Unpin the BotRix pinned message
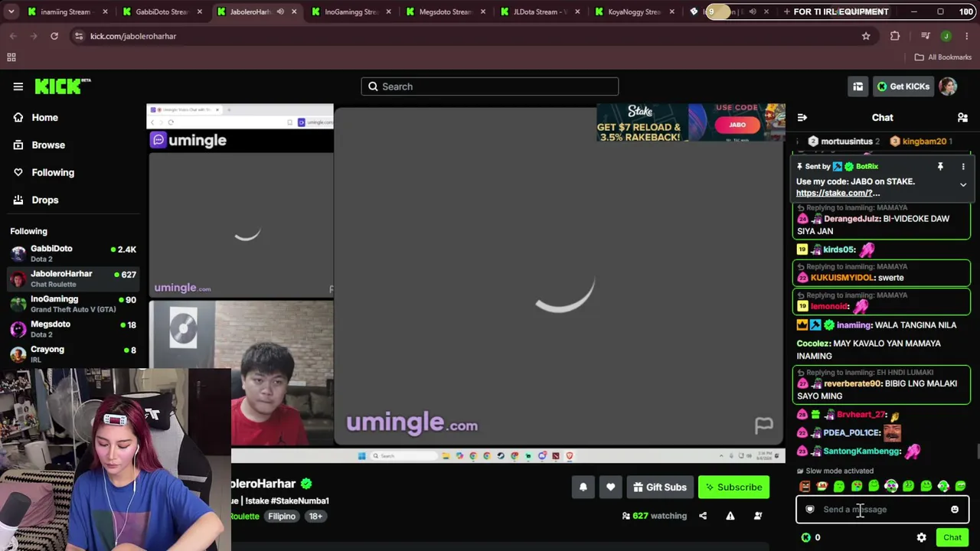Image resolution: width=980 pixels, height=551 pixels. tap(940, 166)
